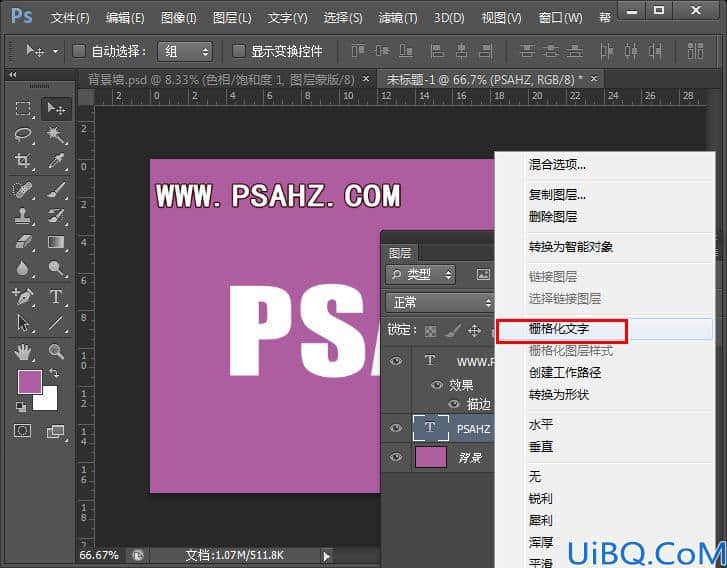Select the Move tool in toolbox
The image size is (727, 568).
(56, 108)
